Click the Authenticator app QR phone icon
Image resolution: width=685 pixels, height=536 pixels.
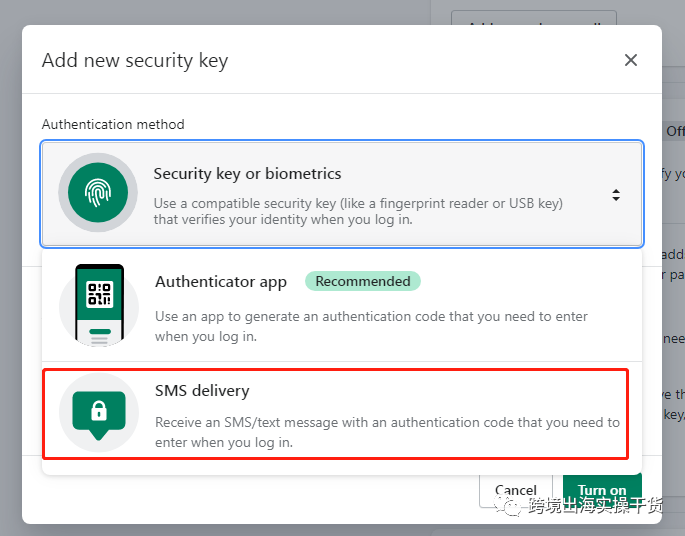pyautogui.click(x=99, y=305)
